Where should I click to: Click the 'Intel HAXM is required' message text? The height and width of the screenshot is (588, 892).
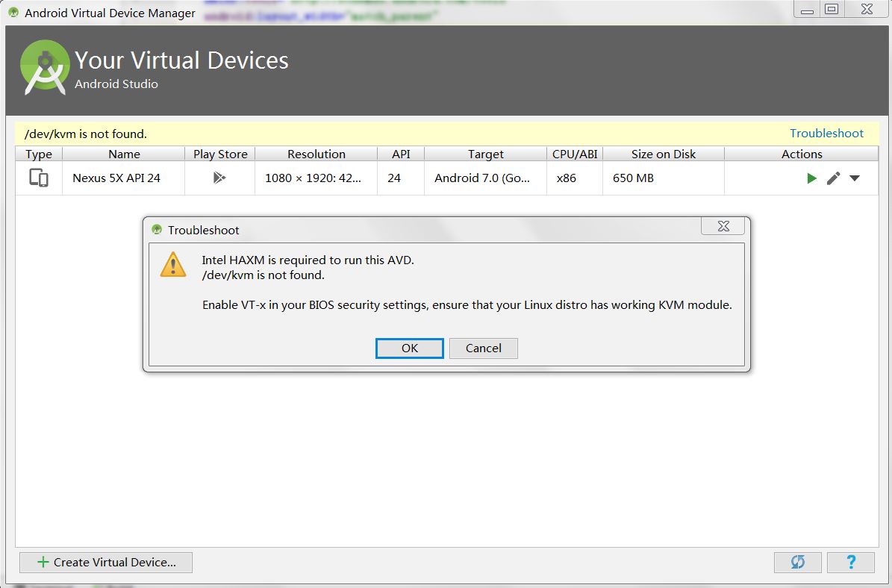(x=308, y=260)
